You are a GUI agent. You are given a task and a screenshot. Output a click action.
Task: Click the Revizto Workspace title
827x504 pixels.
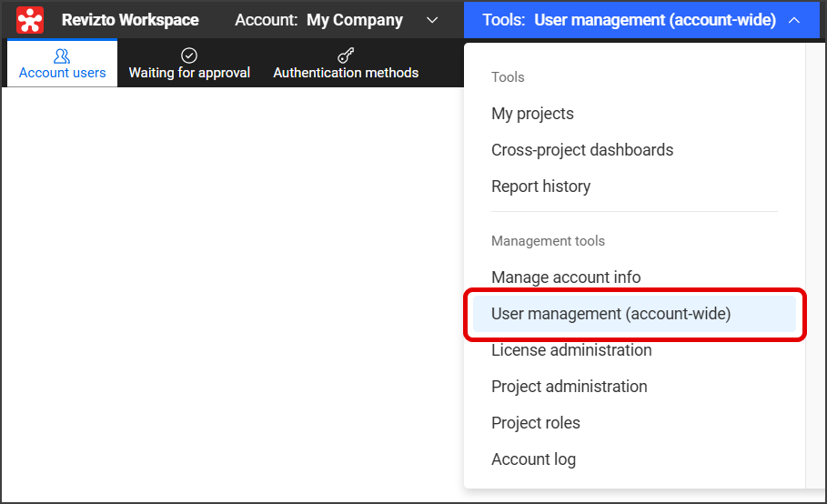point(130,20)
